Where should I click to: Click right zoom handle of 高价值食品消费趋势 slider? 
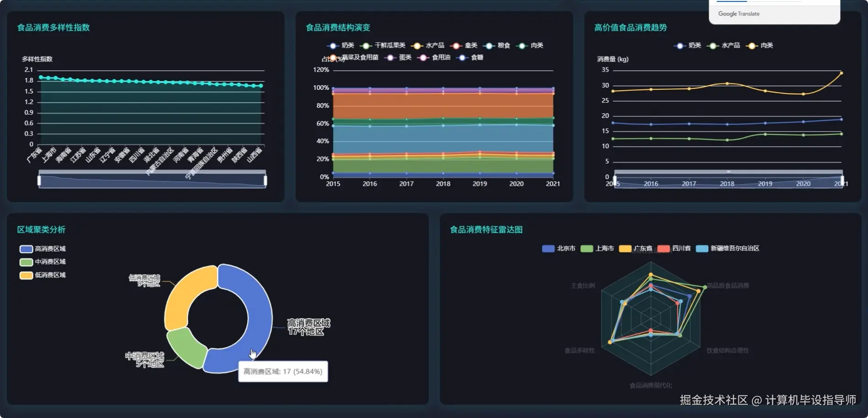tap(842, 181)
